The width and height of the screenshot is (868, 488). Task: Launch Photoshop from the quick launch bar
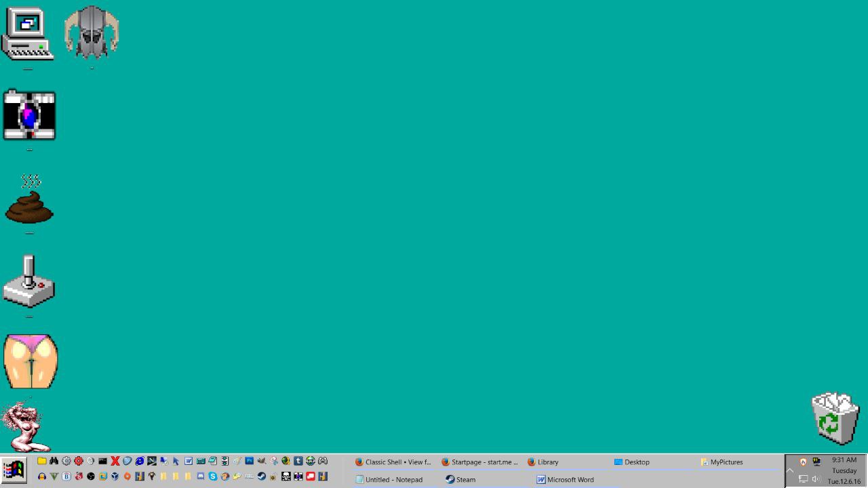click(250, 461)
